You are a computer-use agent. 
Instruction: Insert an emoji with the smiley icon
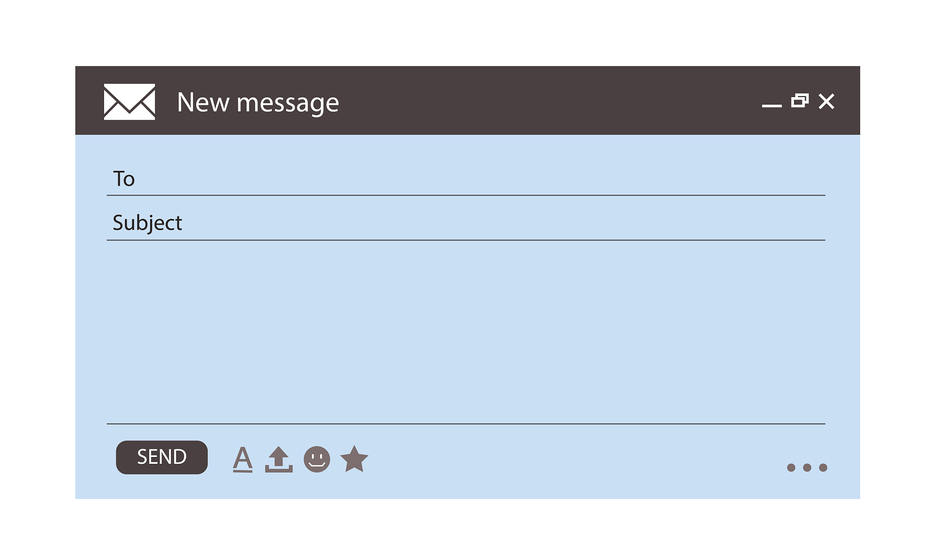(317, 459)
